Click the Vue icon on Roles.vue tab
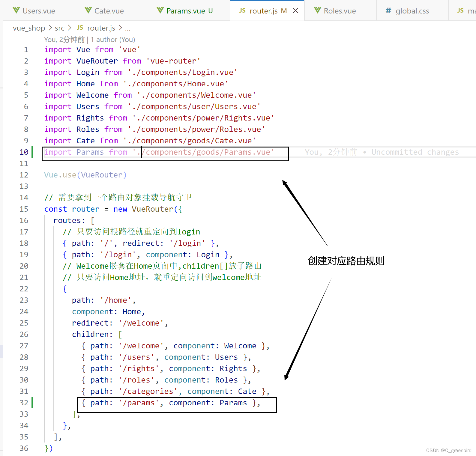 pyautogui.click(x=318, y=10)
